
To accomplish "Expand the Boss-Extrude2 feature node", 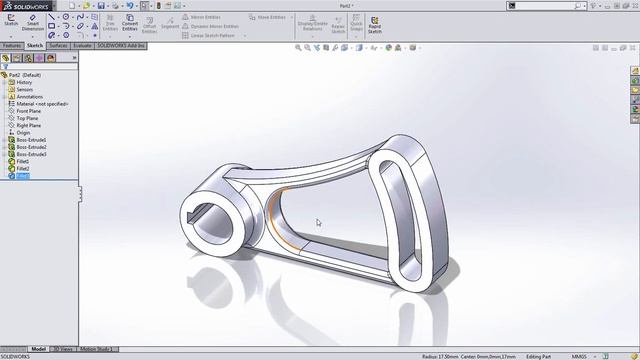I will (x=4, y=147).
